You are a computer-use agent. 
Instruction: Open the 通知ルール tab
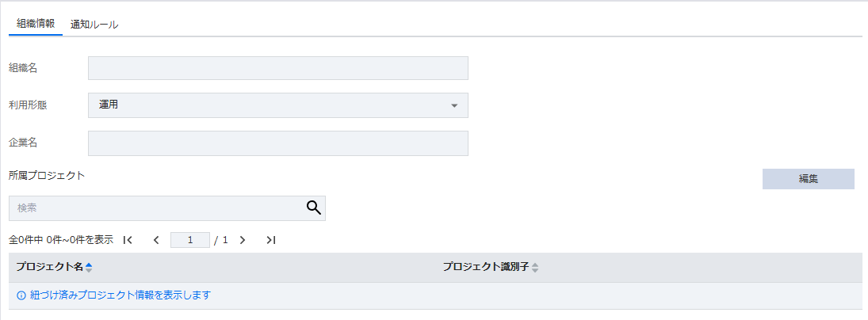click(x=94, y=25)
